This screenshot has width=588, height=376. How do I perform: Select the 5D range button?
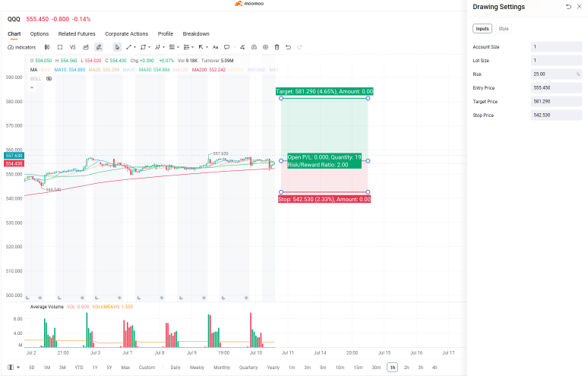(31, 368)
